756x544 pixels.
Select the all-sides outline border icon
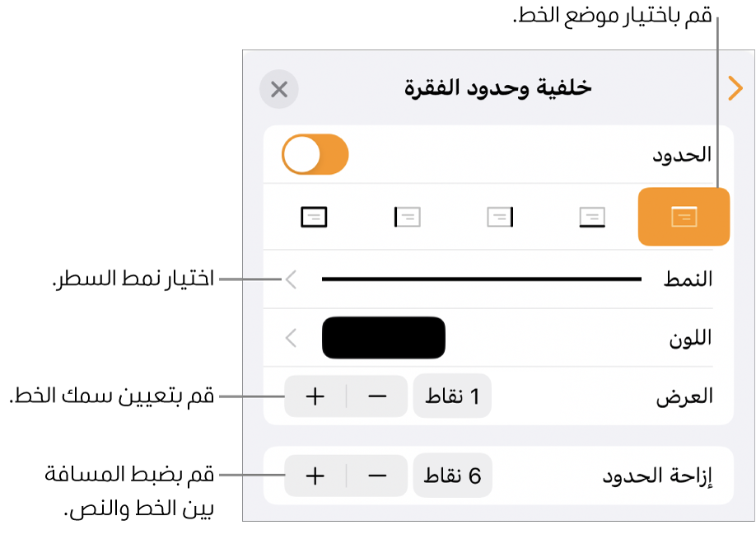click(x=314, y=217)
